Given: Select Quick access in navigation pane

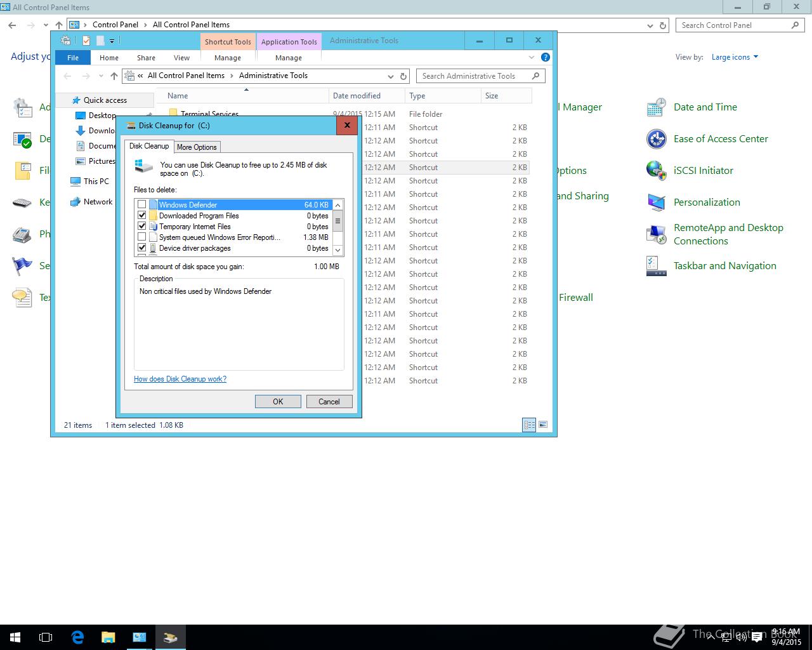Looking at the screenshot, I should (x=105, y=100).
